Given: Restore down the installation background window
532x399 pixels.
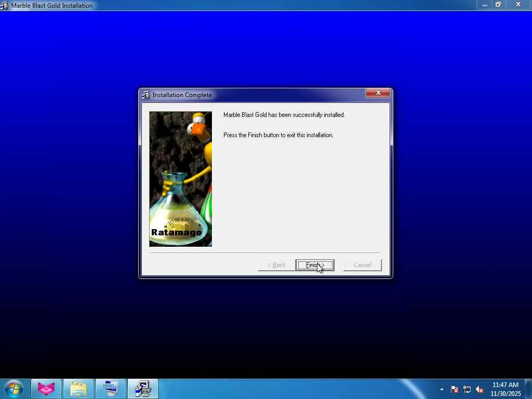Looking at the screenshot, I should (498, 5).
